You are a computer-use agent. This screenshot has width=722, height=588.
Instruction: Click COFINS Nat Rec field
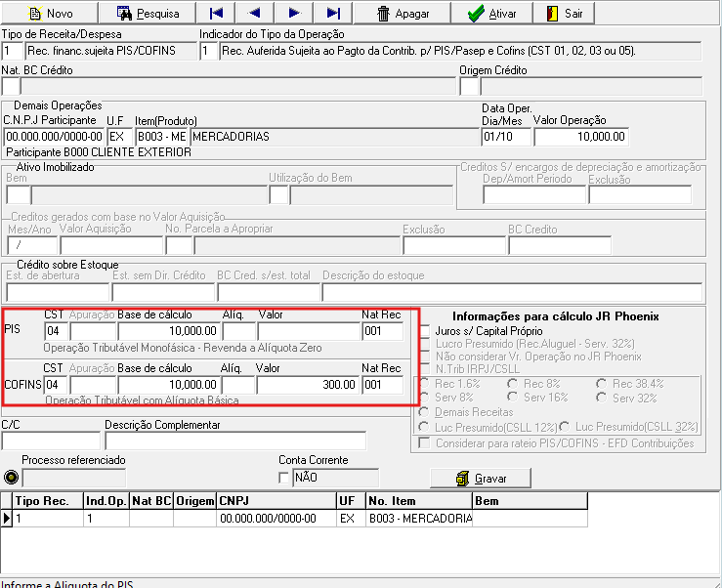pos(383,385)
